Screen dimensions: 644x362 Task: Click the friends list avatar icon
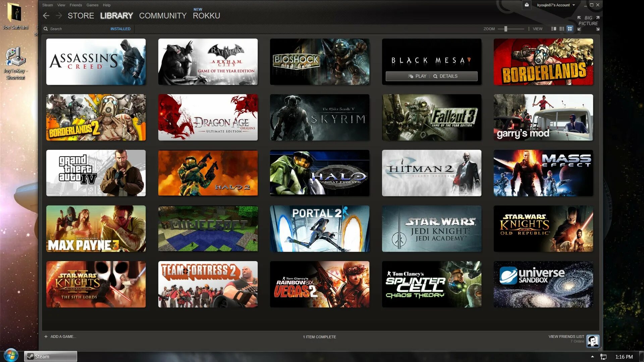pos(593,341)
